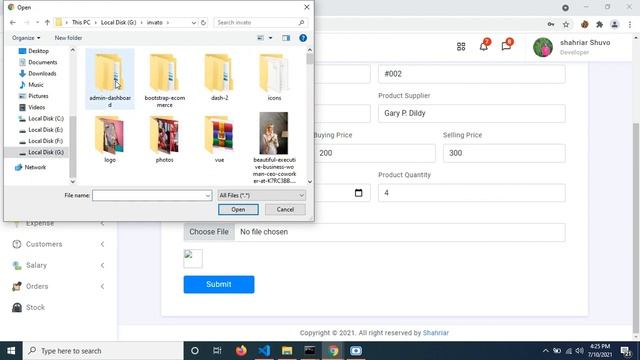The width and height of the screenshot is (640, 360).
Task: Click This PC in address breadcrumb
Action: pyautogui.click(x=81, y=22)
